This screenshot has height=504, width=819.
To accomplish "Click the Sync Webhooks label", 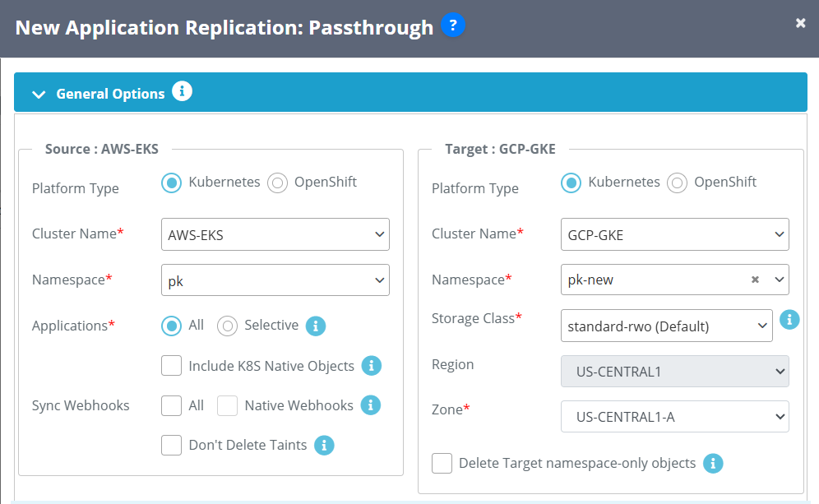I will [x=81, y=405].
